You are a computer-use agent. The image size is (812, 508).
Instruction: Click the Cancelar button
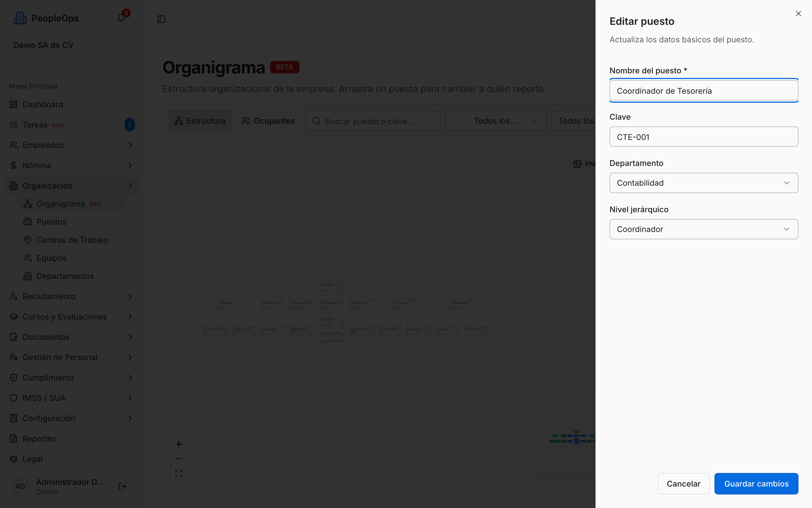[x=683, y=483]
